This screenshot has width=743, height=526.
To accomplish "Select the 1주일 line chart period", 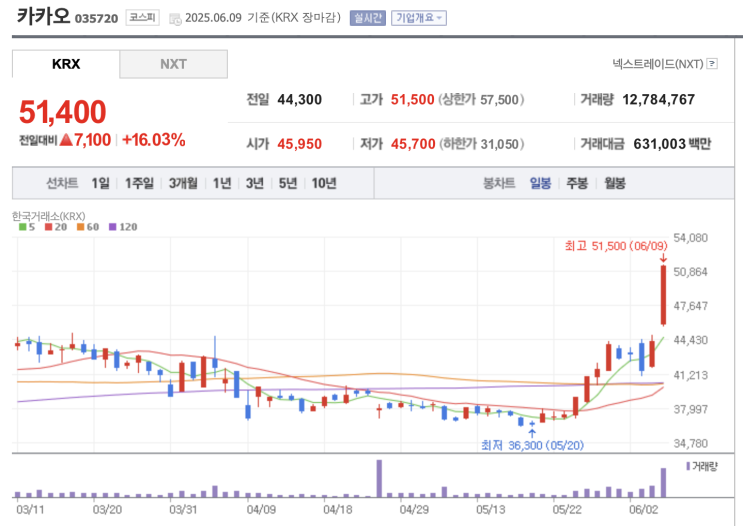I will pos(139,183).
